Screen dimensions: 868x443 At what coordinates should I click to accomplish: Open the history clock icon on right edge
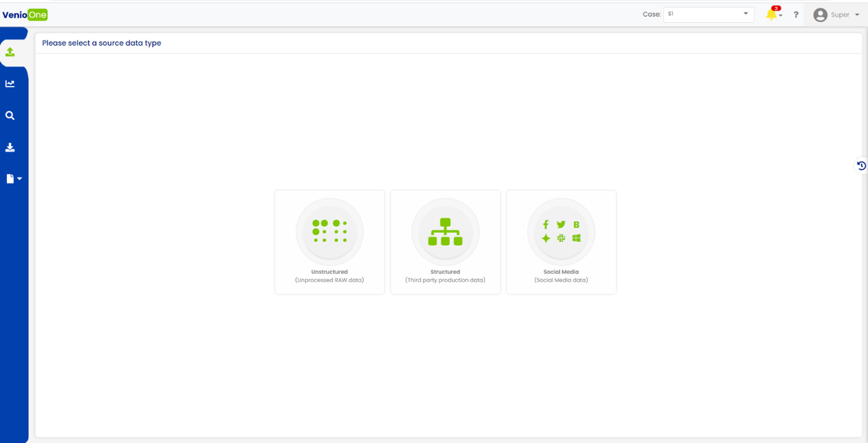[x=861, y=166]
